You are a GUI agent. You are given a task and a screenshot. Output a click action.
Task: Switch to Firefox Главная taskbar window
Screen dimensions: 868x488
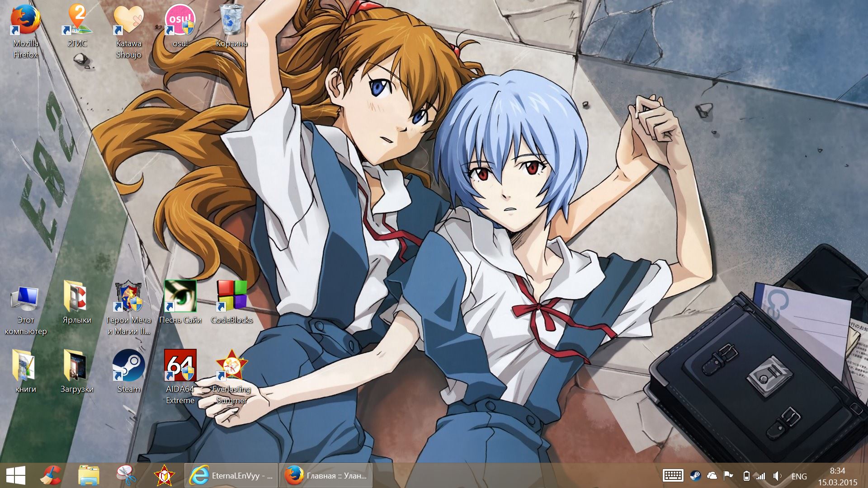click(326, 475)
